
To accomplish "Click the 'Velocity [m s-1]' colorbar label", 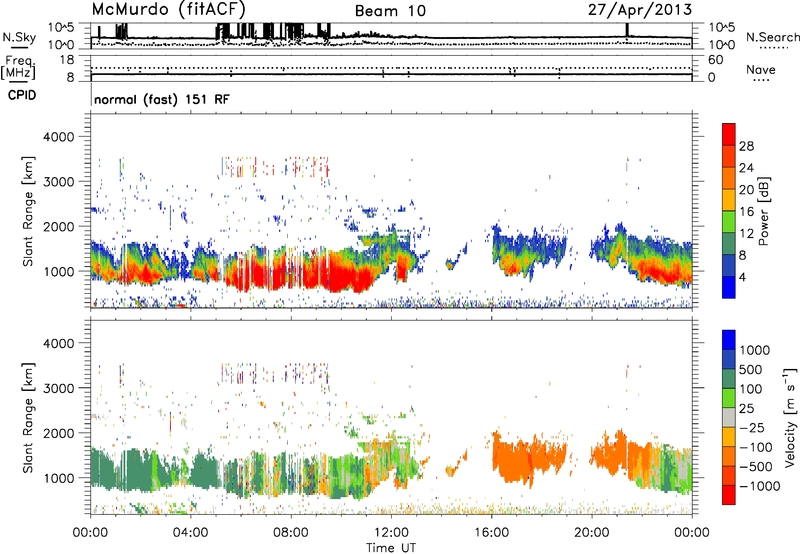I will 790,417.
